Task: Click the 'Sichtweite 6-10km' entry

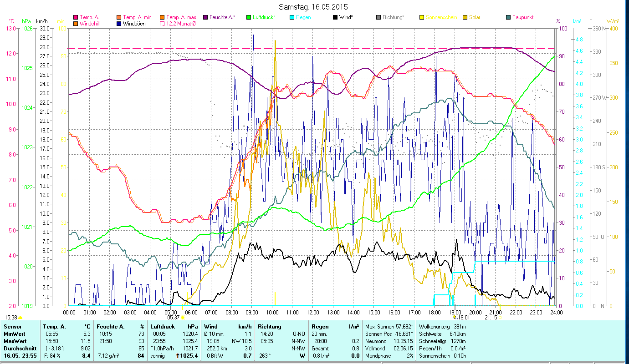Action: pos(442,334)
